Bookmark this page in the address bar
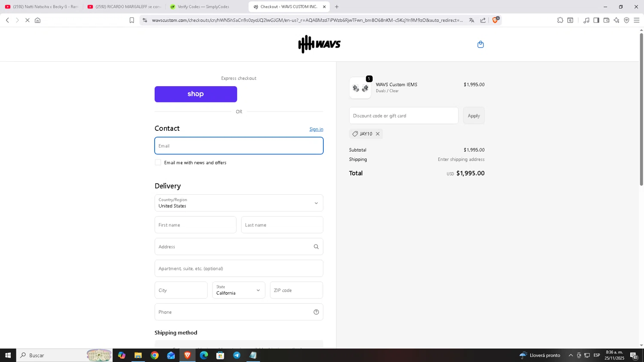644x362 pixels. [x=132, y=20]
